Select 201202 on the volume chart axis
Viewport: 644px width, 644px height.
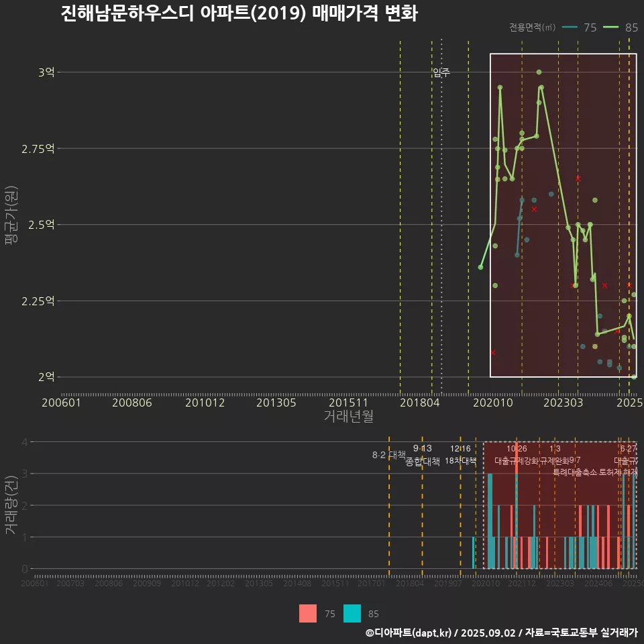(x=221, y=583)
